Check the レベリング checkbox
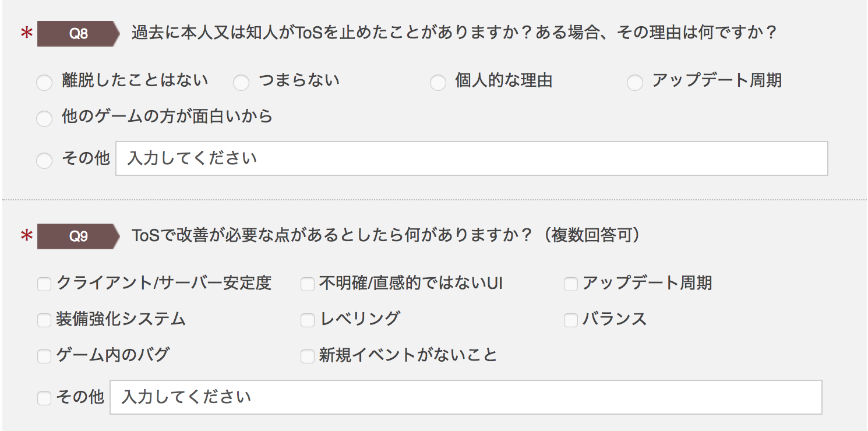This screenshot has height=431, width=868. pos(308,320)
